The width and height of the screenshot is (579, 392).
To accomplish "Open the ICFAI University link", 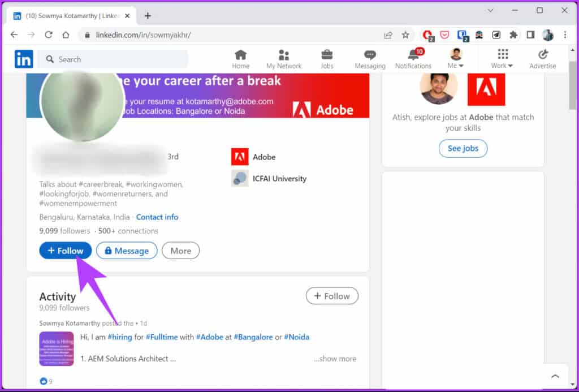I will click(x=279, y=178).
